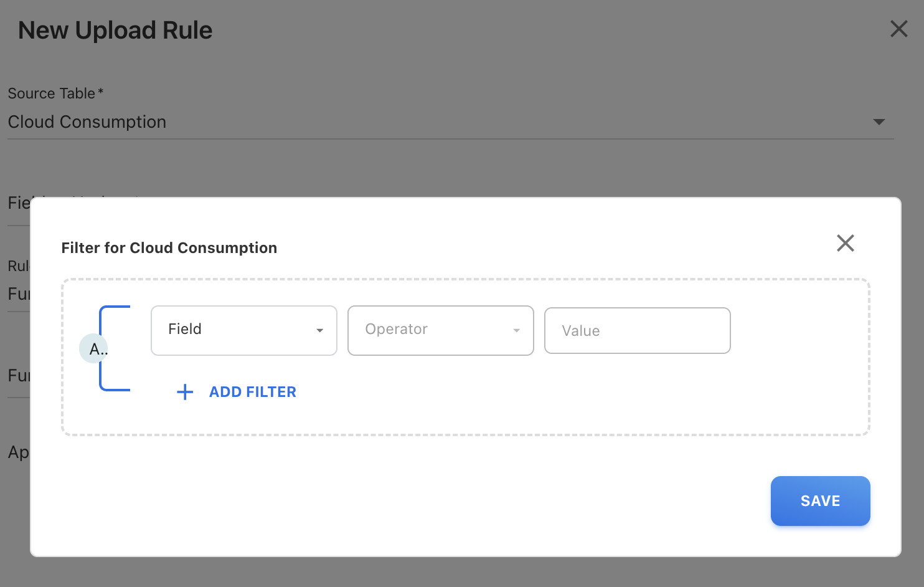Open the Field dropdown
The height and width of the screenshot is (587, 924).
237,330
